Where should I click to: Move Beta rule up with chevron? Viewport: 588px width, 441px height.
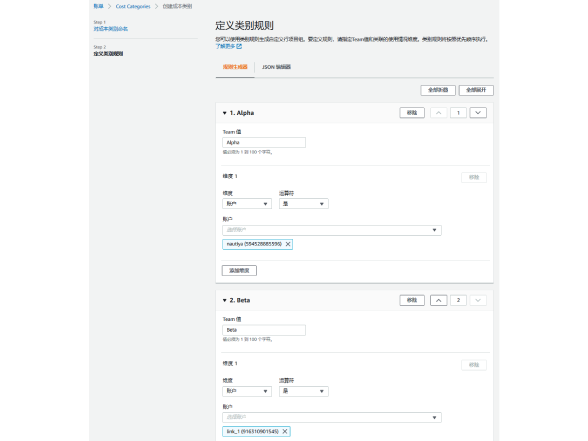click(438, 300)
